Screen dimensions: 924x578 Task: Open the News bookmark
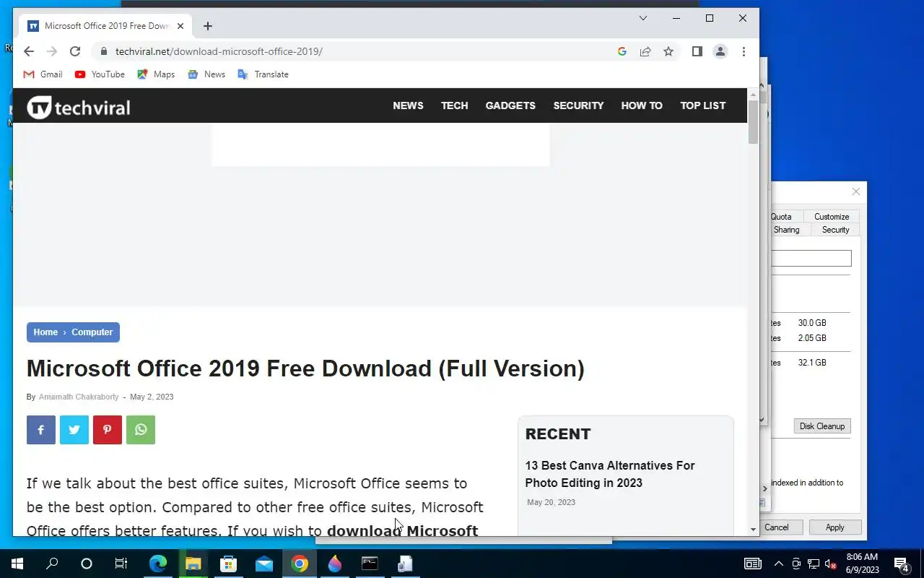(x=206, y=74)
